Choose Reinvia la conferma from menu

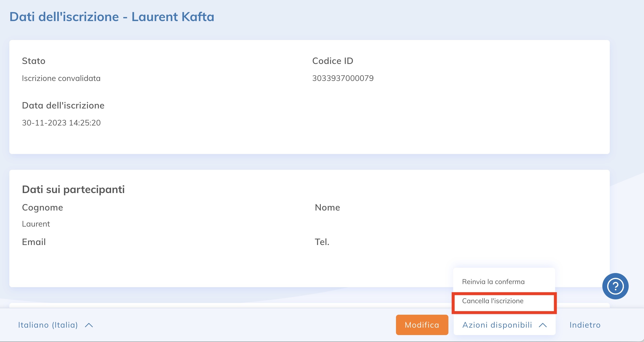tap(493, 282)
